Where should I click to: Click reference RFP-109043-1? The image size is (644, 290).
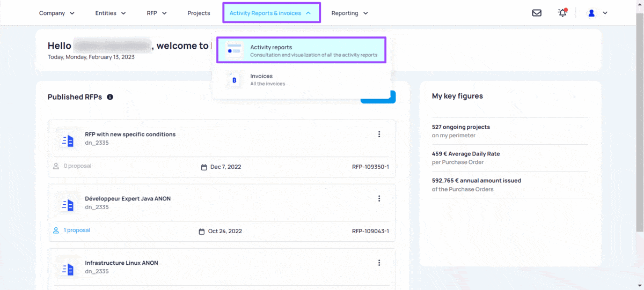tap(370, 232)
